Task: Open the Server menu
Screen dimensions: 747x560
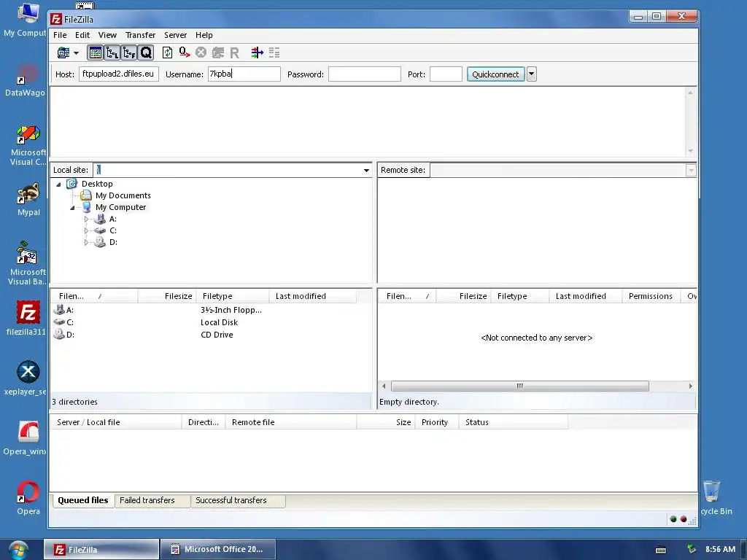Action: (x=175, y=35)
